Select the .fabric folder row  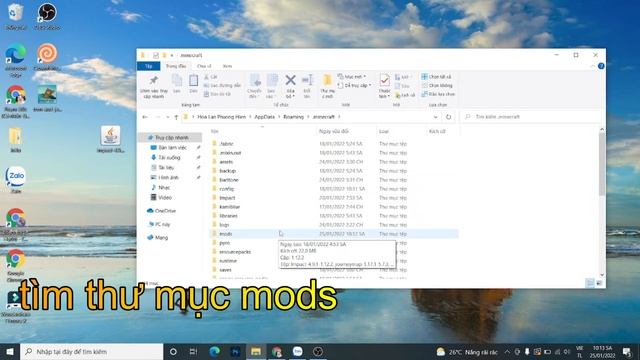tap(334, 144)
